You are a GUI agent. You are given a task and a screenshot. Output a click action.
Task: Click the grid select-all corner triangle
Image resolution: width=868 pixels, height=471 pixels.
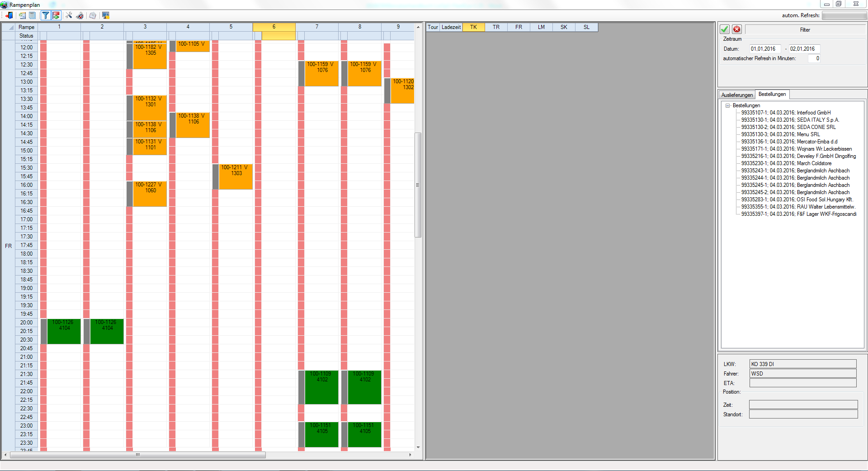pos(9,27)
